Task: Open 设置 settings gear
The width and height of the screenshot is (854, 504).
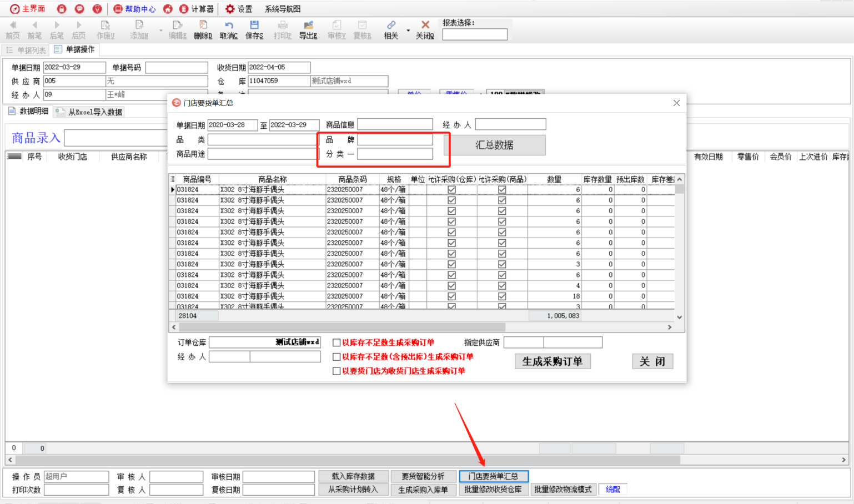Action: (238, 9)
